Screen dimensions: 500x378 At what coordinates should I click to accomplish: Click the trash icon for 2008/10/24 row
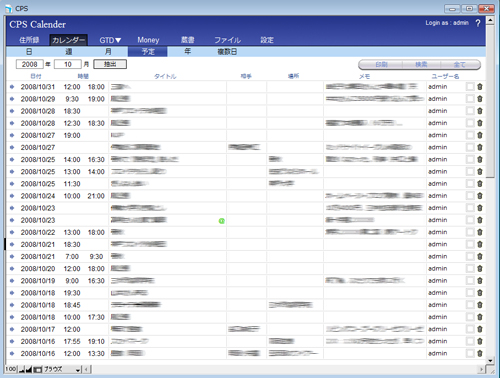[x=480, y=196]
